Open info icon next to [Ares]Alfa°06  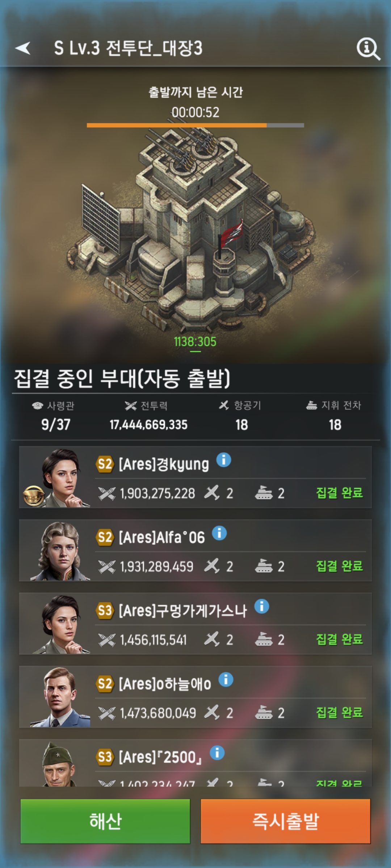[x=219, y=533]
